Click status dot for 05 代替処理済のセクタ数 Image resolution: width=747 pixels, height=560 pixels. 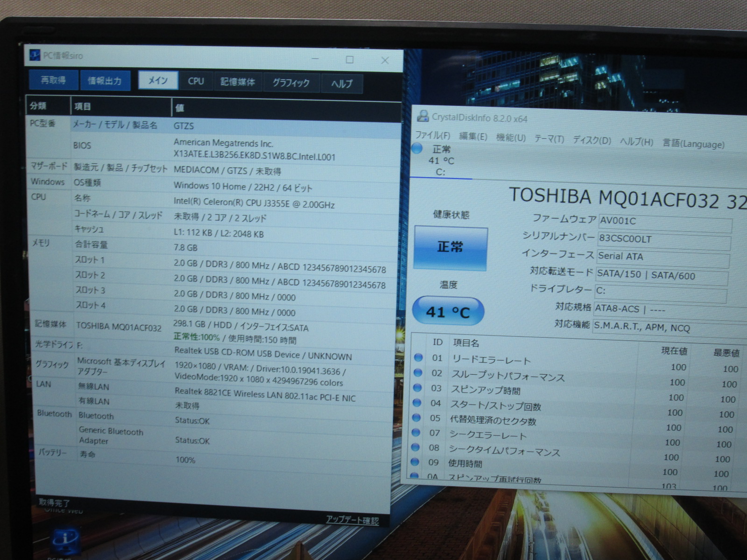416,417
